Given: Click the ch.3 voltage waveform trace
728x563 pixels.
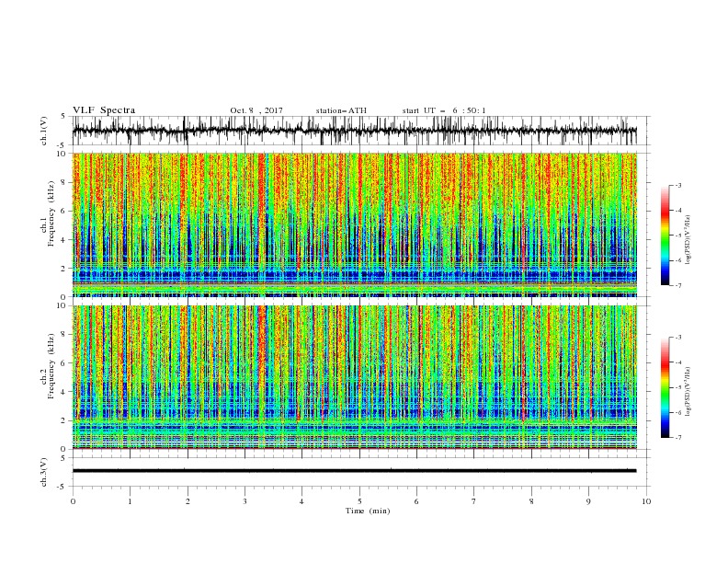Looking at the screenshot, I should (354, 471).
